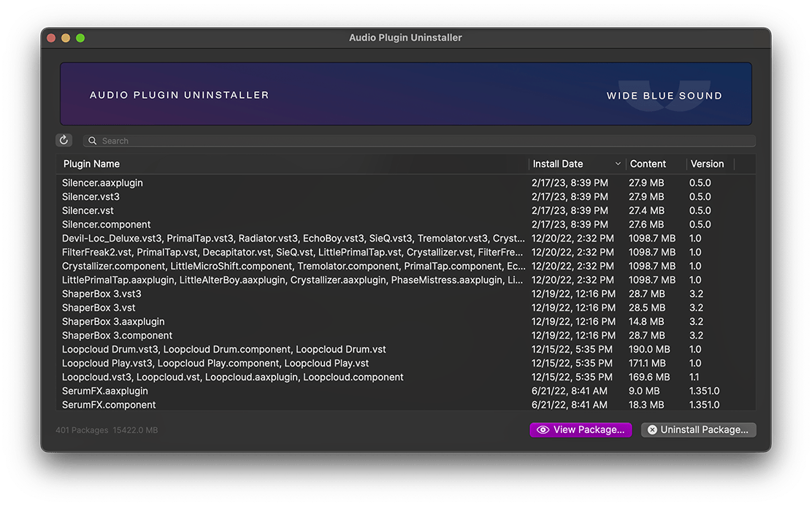This screenshot has width=812, height=506.
Task: Choose the Loopcloud Play package row
Action: [215, 364]
